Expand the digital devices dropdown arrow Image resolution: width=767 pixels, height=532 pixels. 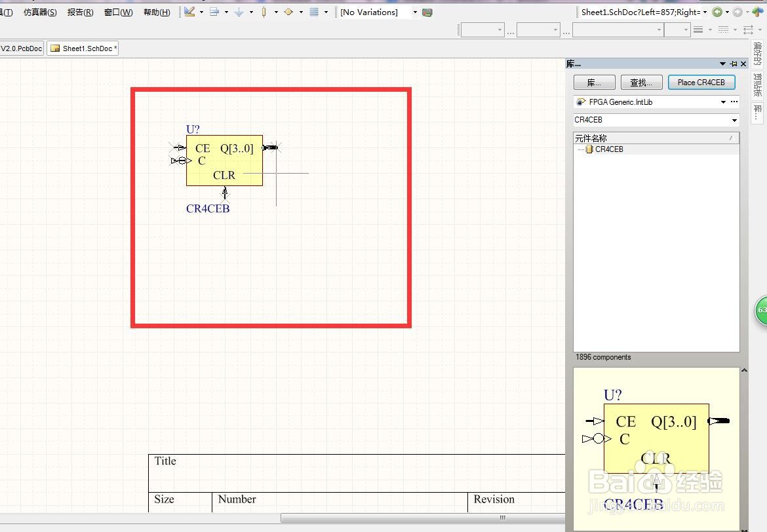(x=276, y=12)
